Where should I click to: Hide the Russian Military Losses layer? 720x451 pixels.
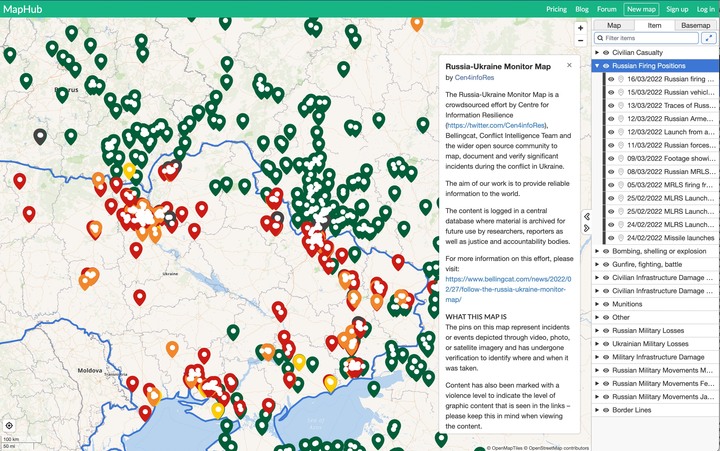point(606,331)
